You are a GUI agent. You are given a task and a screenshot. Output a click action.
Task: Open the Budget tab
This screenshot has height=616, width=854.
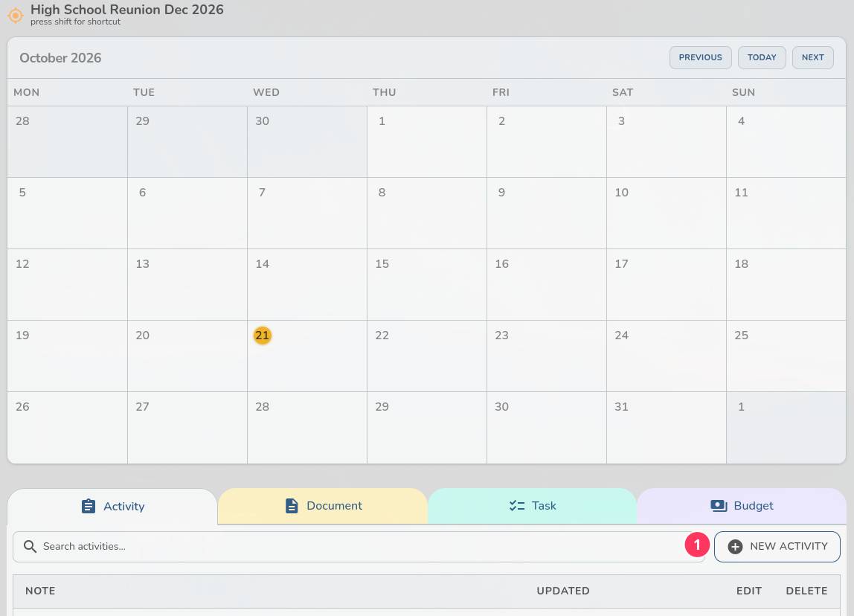point(741,505)
